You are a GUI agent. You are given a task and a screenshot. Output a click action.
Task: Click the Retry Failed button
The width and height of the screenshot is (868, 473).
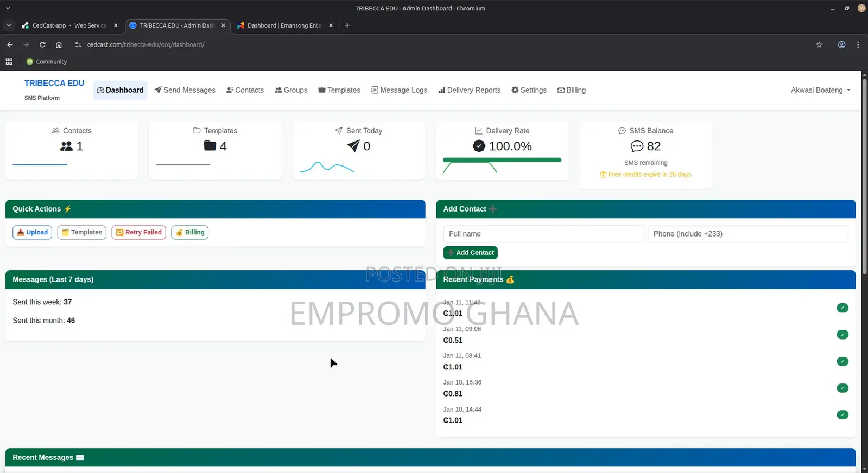tap(138, 232)
